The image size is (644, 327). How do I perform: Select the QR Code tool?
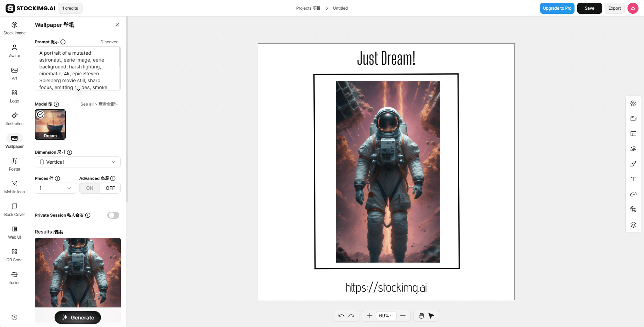click(14, 254)
